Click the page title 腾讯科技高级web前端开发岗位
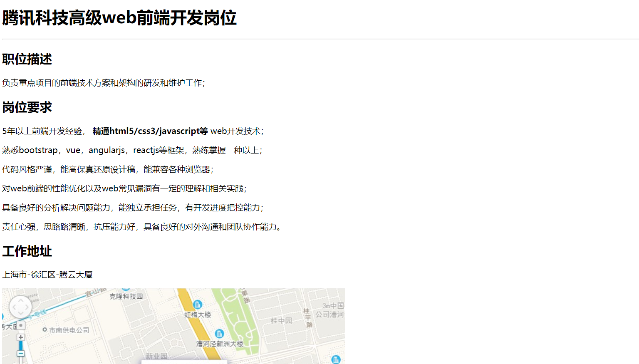The height and width of the screenshot is (364, 639). click(119, 18)
